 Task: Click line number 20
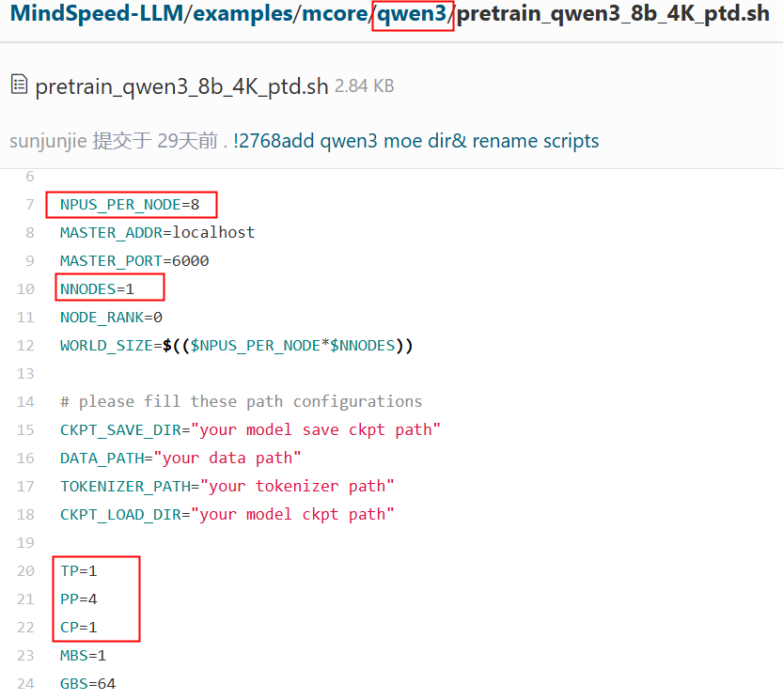tap(25, 570)
